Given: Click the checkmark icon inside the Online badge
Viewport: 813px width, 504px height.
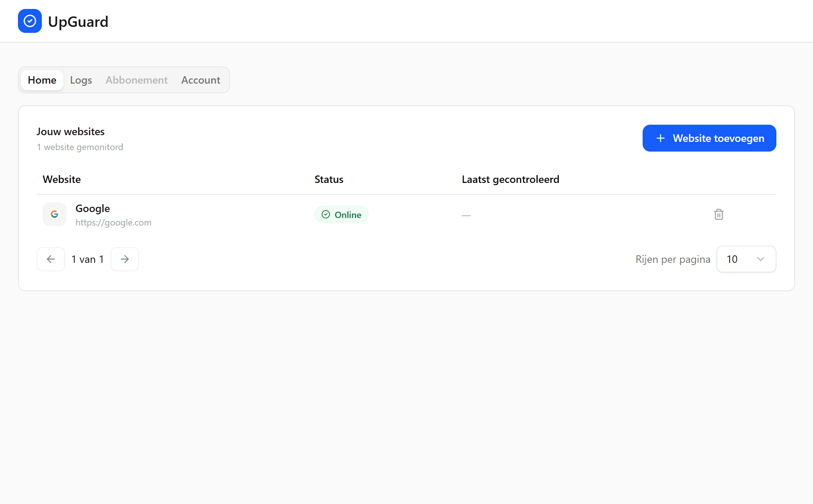Looking at the screenshot, I should click(326, 214).
